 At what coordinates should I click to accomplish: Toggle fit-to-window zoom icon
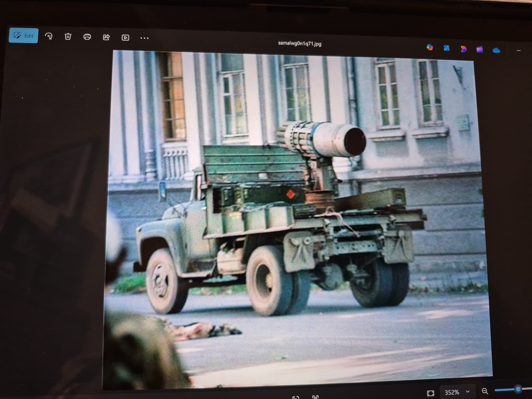coord(431,393)
